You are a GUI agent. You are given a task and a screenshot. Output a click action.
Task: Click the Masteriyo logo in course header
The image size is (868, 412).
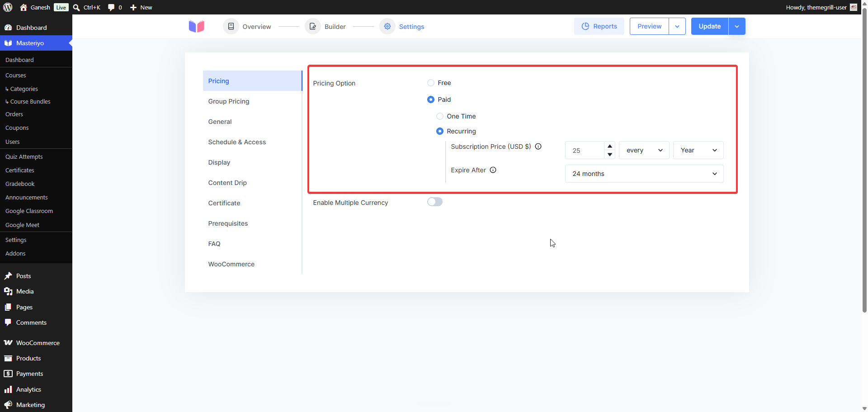tap(197, 26)
